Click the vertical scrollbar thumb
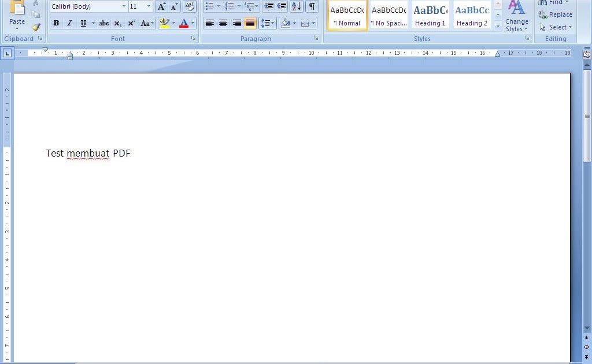 (x=587, y=116)
